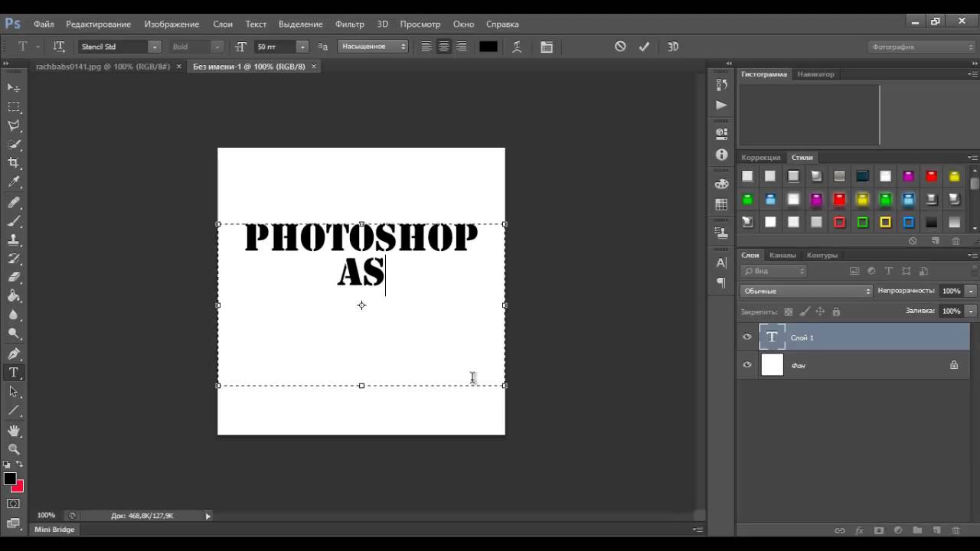Select the Healing Brush tool
This screenshot has width=980, height=551.
(x=14, y=203)
